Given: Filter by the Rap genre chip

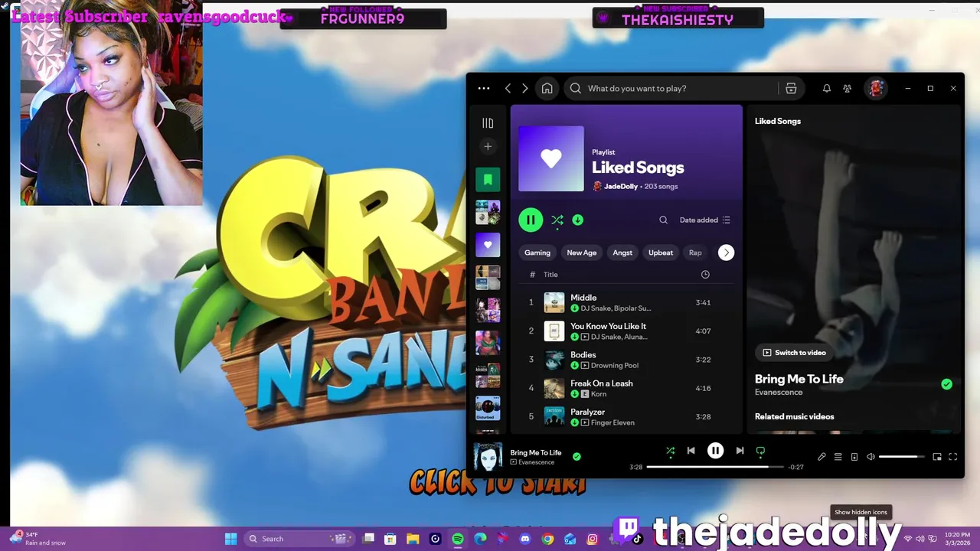Looking at the screenshot, I should [695, 253].
